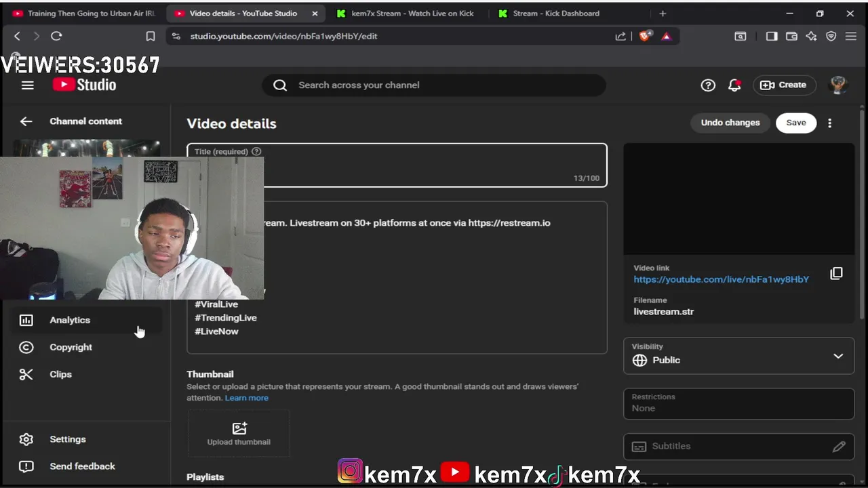Open the youtube.com/live video link
Image resolution: width=868 pixels, height=488 pixels.
coord(721,279)
